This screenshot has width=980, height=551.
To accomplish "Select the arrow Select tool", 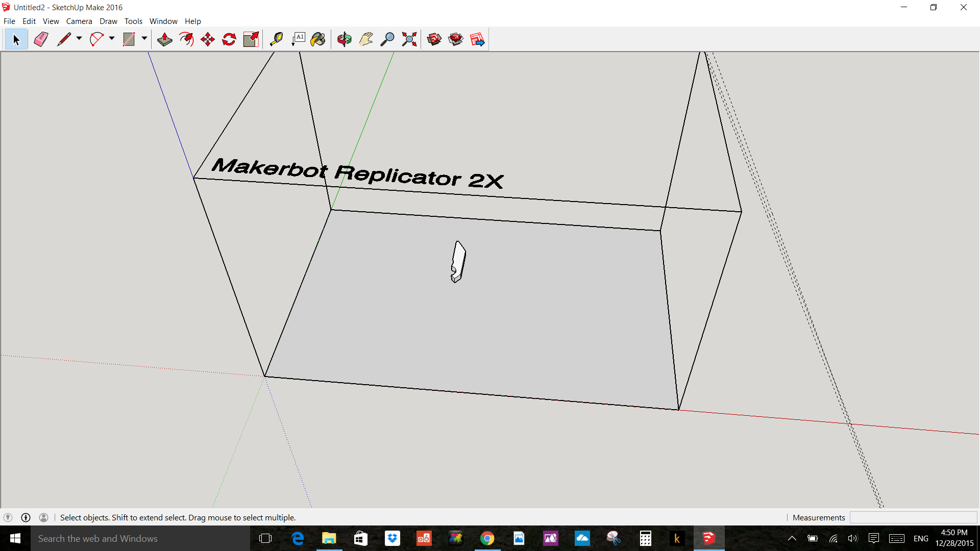I will click(x=16, y=39).
